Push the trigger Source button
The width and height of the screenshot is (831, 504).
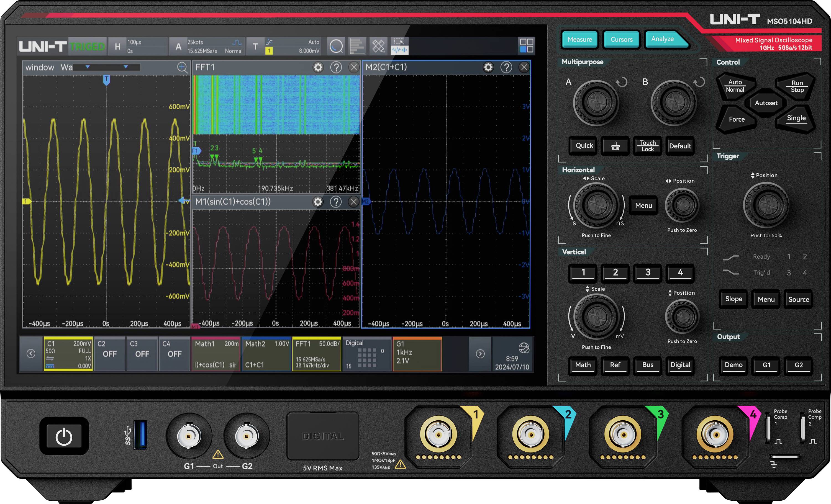coord(798,299)
